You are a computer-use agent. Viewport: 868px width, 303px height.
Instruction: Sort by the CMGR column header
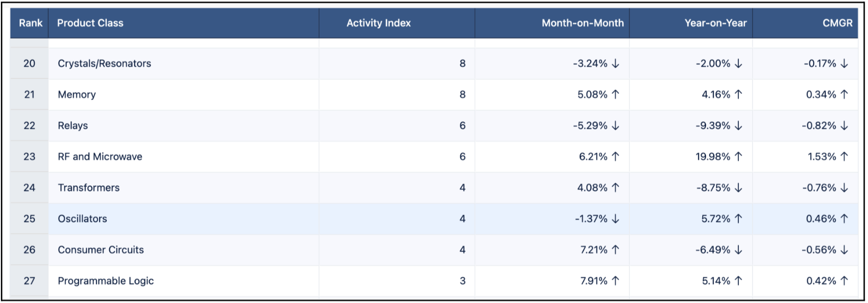tap(837, 23)
